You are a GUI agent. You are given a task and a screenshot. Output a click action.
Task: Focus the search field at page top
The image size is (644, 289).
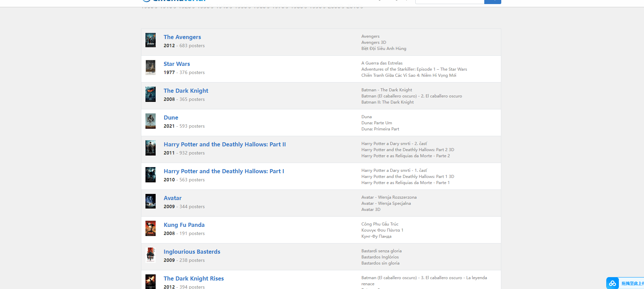(450, 1)
